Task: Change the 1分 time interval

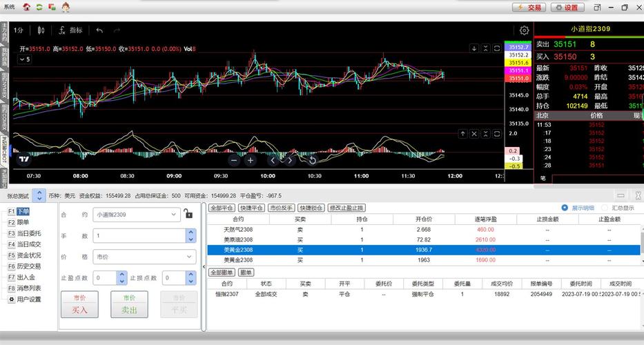Action: [x=19, y=30]
